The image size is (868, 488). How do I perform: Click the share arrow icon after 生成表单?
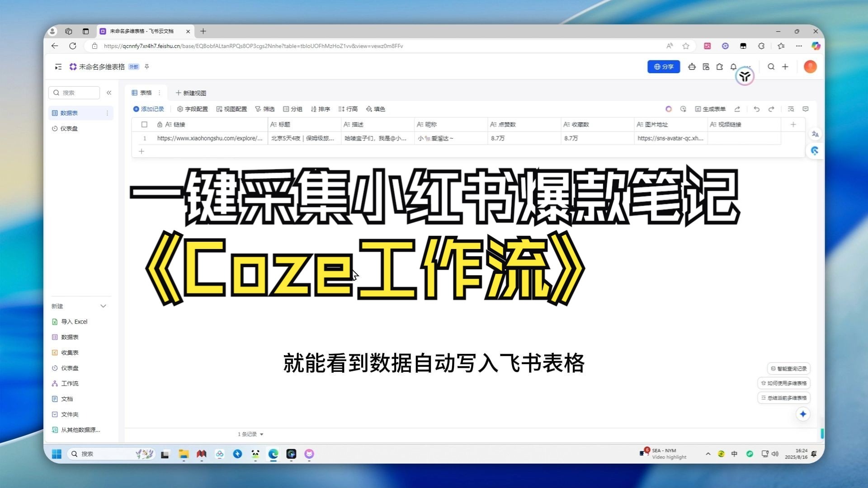coord(737,109)
